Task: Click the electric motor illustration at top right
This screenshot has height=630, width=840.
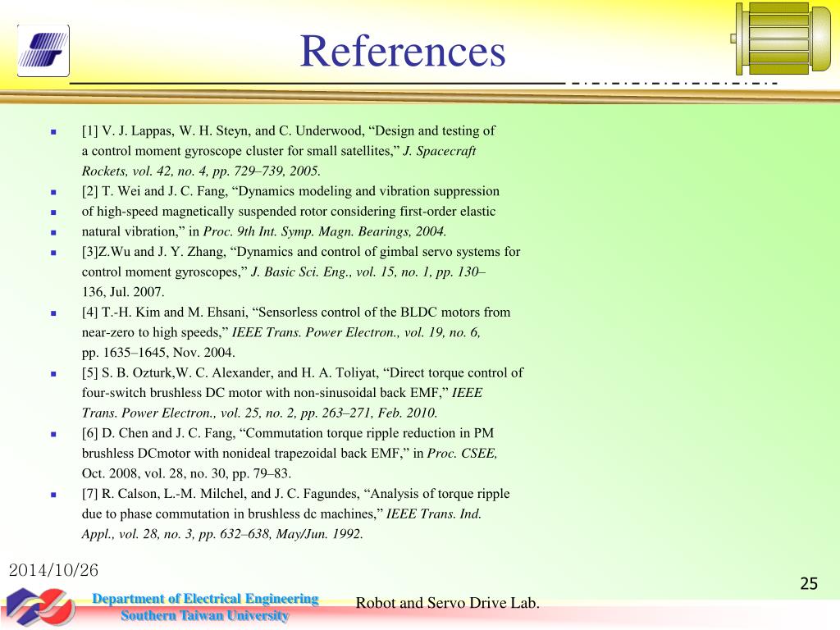Action: pos(781,39)
